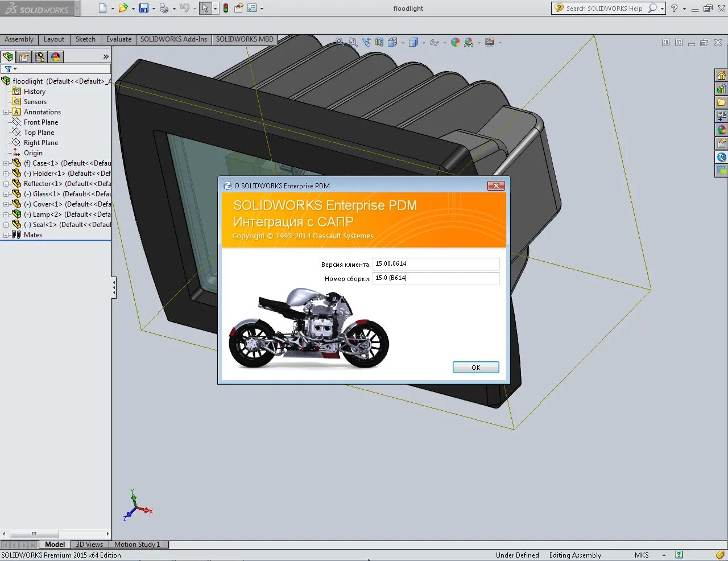Expand the Lamp<2> component node
This screenshot has width=728, height=561.
coord(6,214)
